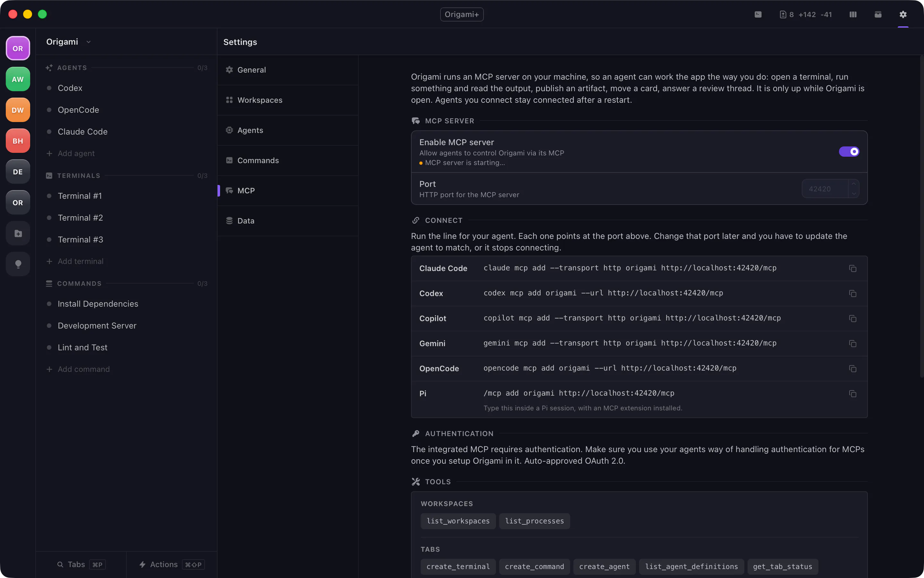
Task: Click the create_agent tool chip
Action: pos(604,566)
